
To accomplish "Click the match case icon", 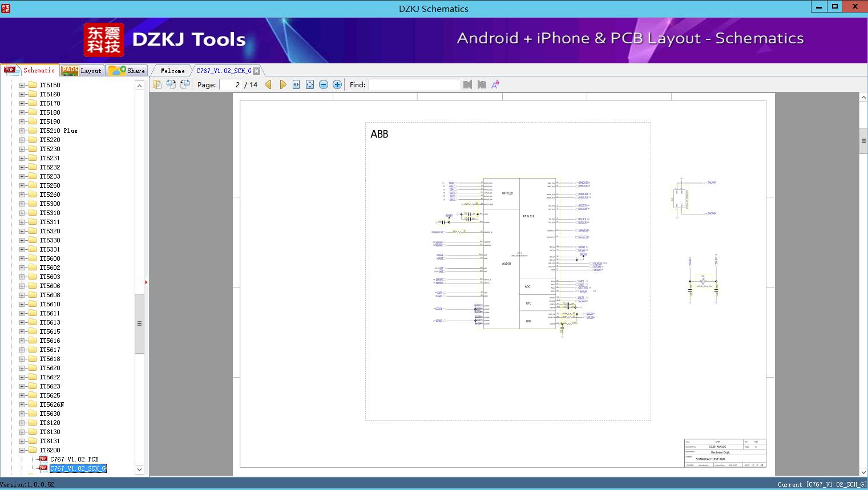I will (x=495, y=84).
